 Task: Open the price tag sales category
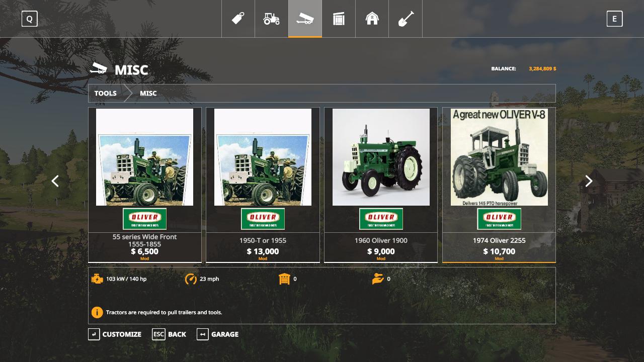coord(238,19)
